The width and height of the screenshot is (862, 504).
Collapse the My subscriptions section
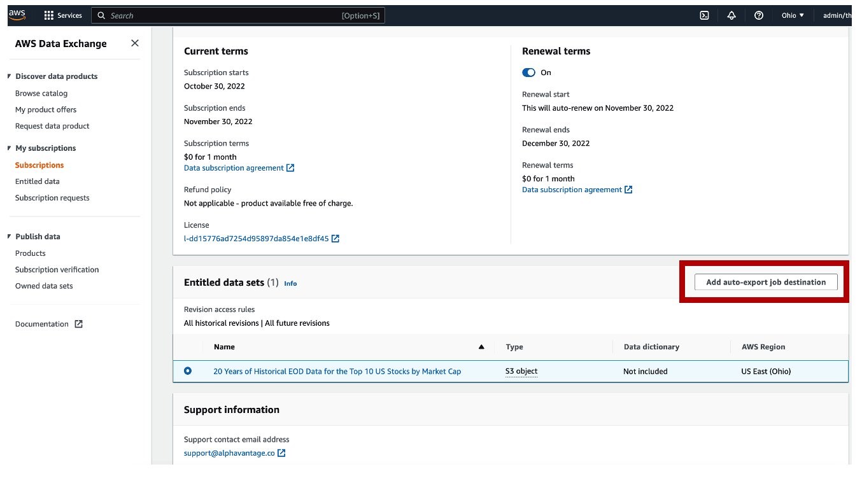click(10, 148)
